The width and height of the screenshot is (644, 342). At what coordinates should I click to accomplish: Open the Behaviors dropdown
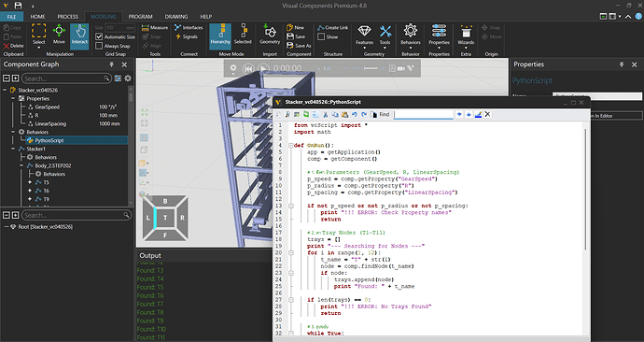411,36
